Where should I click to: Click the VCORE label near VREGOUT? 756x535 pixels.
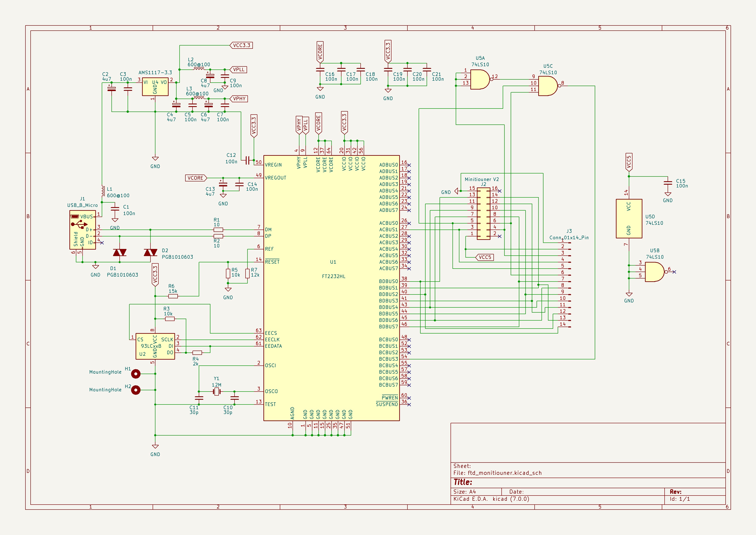pyautogui.click(x=196, y=178)
